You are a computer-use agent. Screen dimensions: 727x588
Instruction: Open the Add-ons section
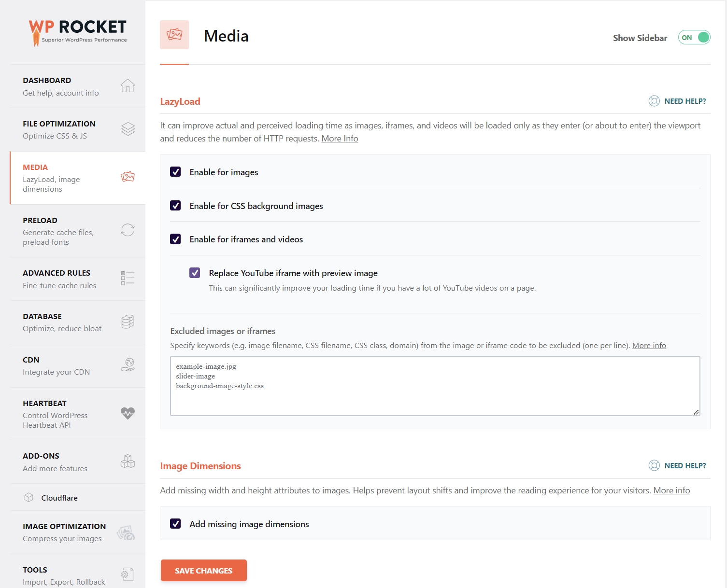click(x=78, y=462)
